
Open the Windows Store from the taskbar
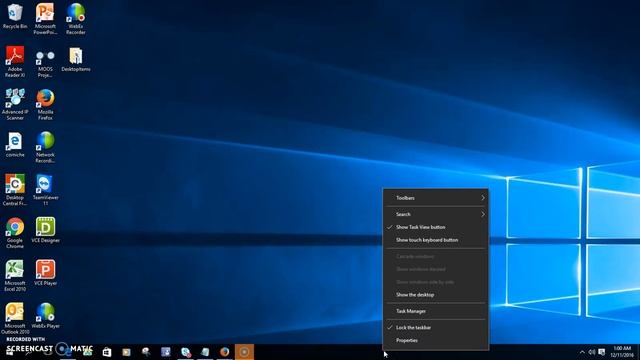107,352
